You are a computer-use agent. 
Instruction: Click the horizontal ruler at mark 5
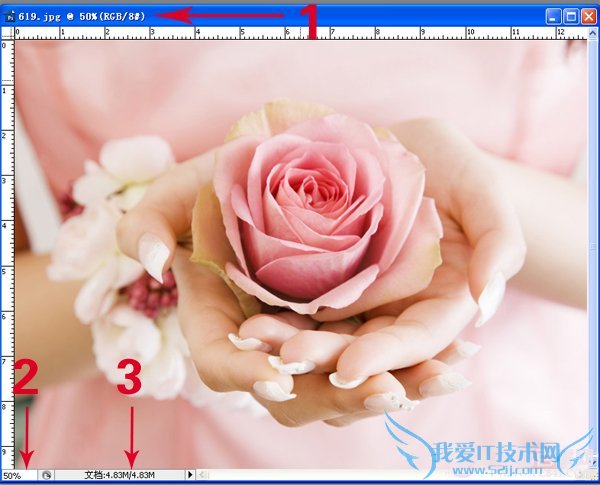pyautogui.click(x=241, y=33)
